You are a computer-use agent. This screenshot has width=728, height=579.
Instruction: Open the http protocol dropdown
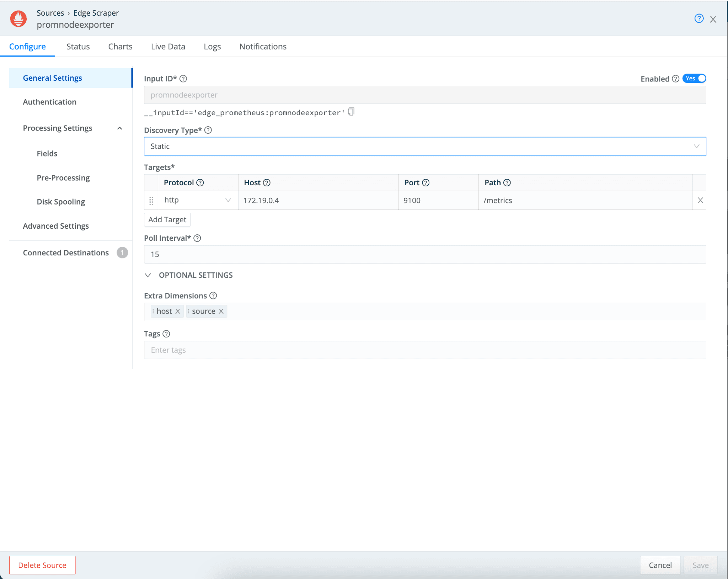pyautogui.click(x=198, y=200)
